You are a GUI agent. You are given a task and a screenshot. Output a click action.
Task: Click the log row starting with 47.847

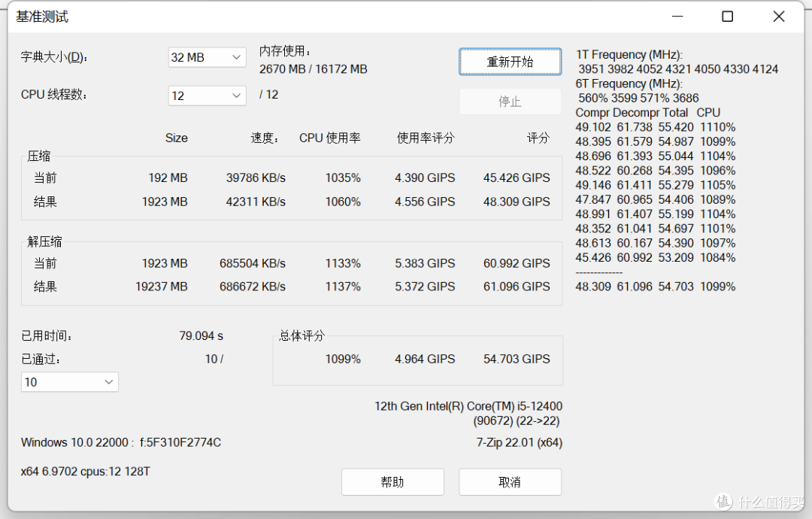(656, 200)
